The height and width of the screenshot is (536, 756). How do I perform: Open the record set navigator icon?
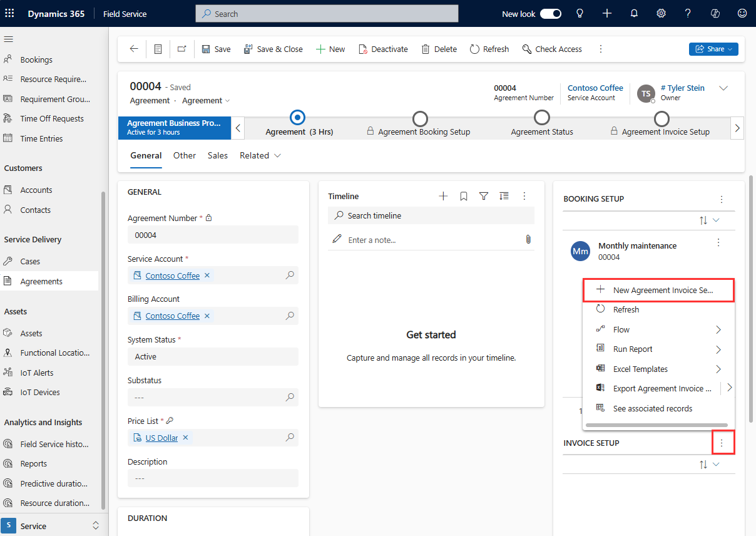[x=157, y=49]
